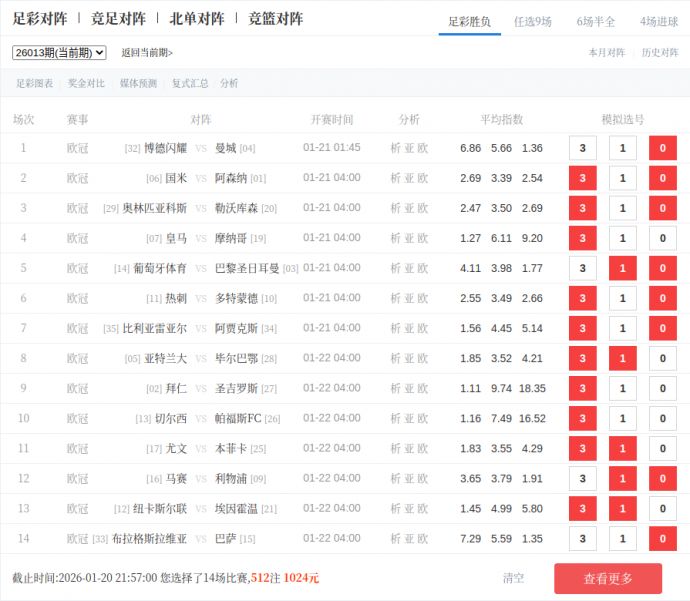
Task: Open 媒体预测 sub-navigation item
Action: [x=138, y=84]
